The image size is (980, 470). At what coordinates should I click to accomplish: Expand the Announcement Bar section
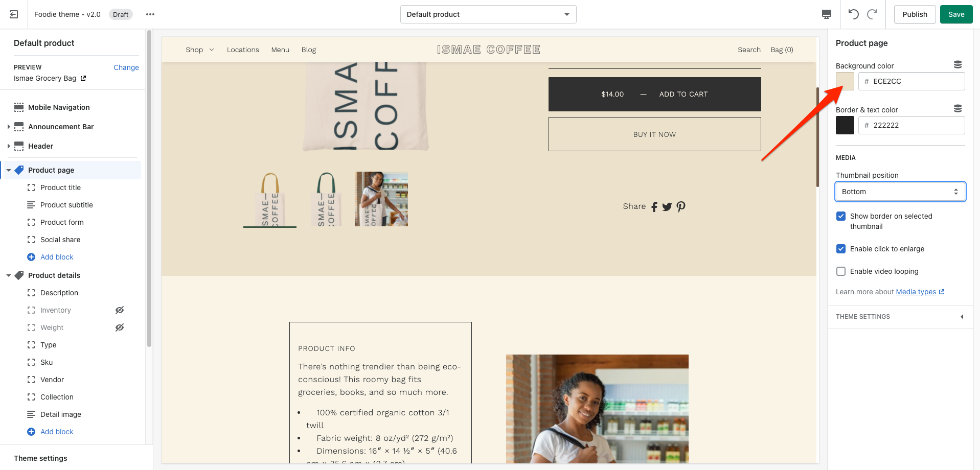[x=9, y=127]
